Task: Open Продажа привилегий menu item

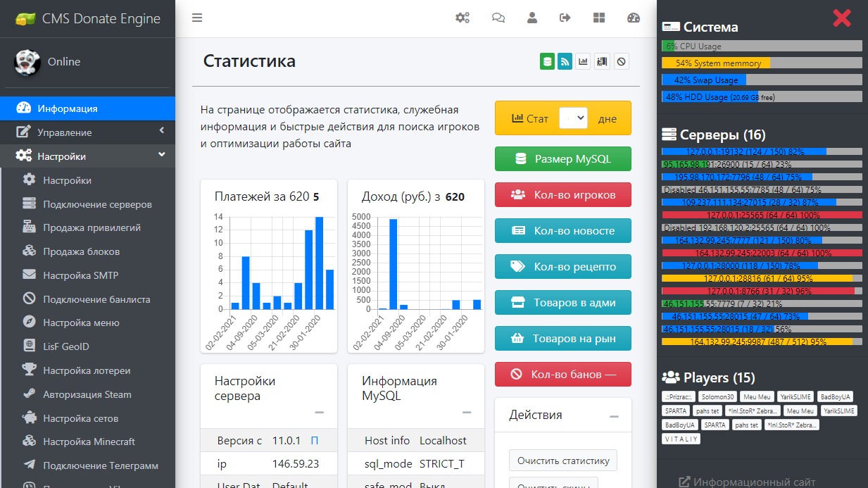Action: 92,227
